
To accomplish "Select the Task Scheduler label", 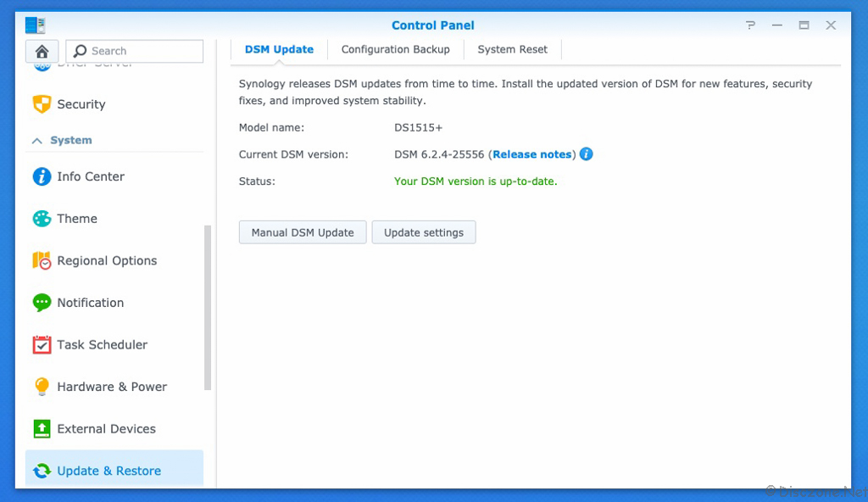I will click(x=103, y=344).
